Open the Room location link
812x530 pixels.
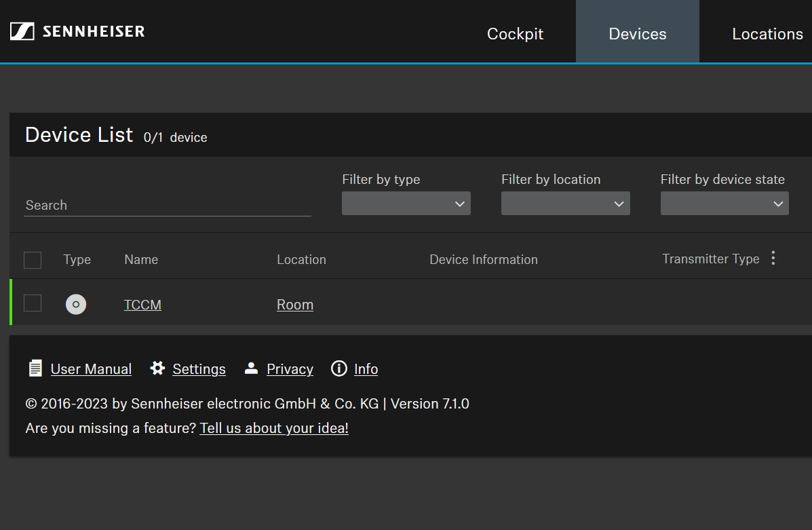[x=294, y=305]
